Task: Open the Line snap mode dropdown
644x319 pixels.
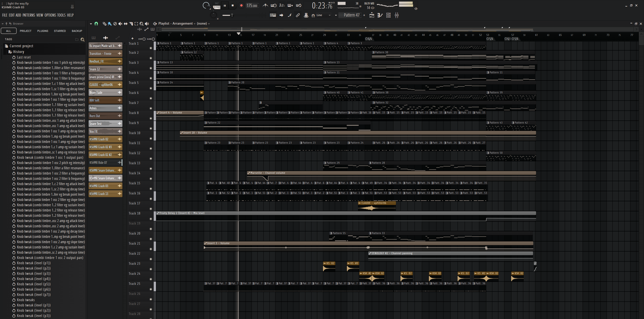Action: click(323, 15)
